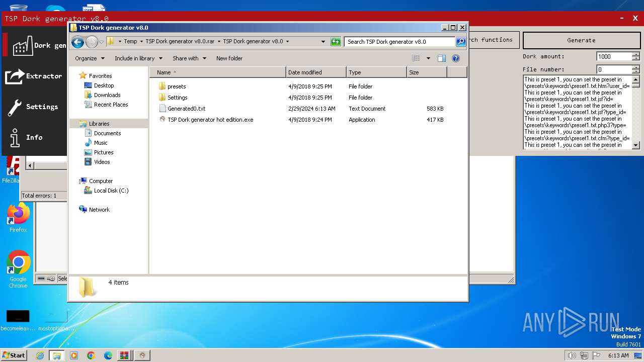Click the File number input field
Viewport: 644px width, 362px height.
[x=614, y=70]
